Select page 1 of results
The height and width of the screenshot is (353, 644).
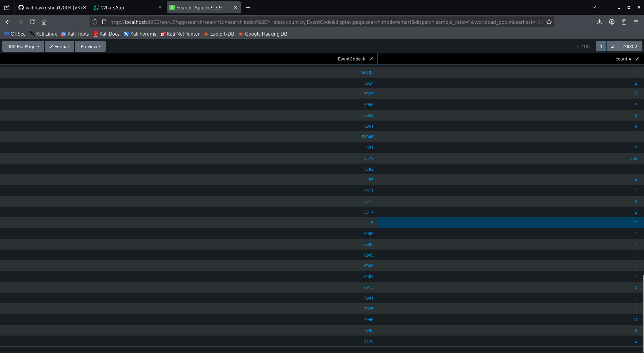tap(601, 46)
